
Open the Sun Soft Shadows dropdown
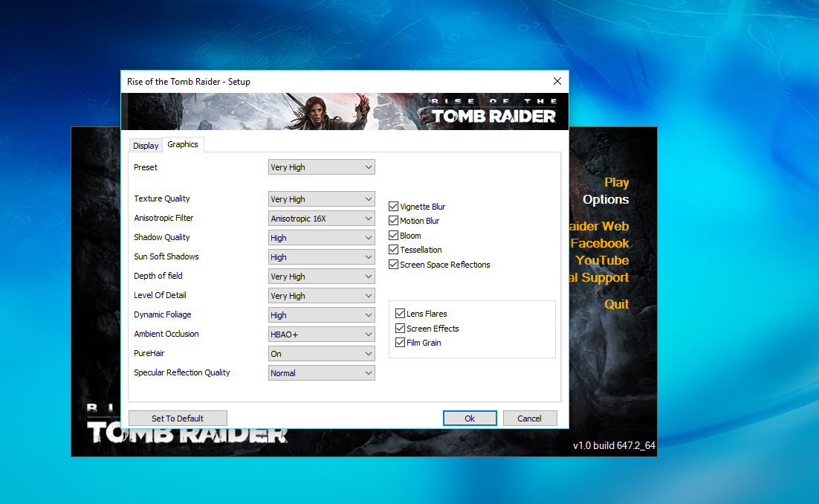pos(321,257)
